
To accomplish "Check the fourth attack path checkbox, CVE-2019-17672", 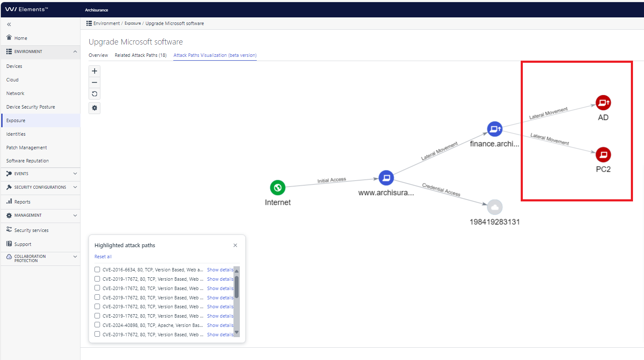I will pyautogui.click(x=97, y=297).
